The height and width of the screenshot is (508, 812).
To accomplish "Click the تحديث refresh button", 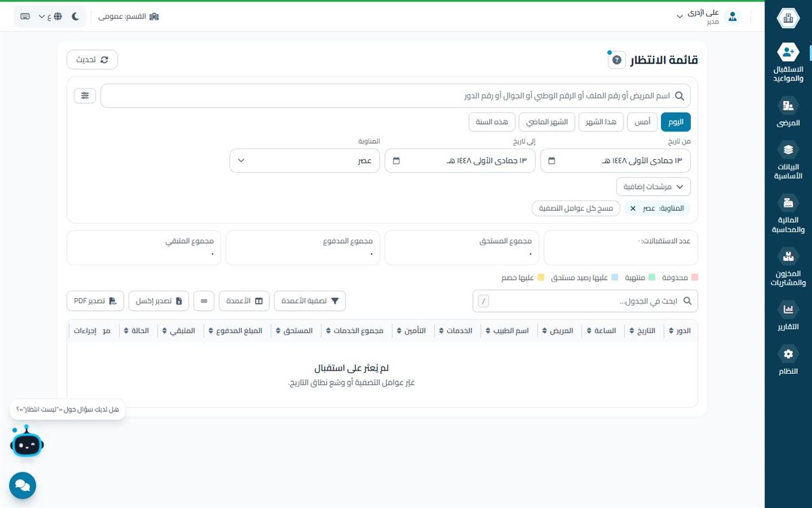I will click(92, 60).
